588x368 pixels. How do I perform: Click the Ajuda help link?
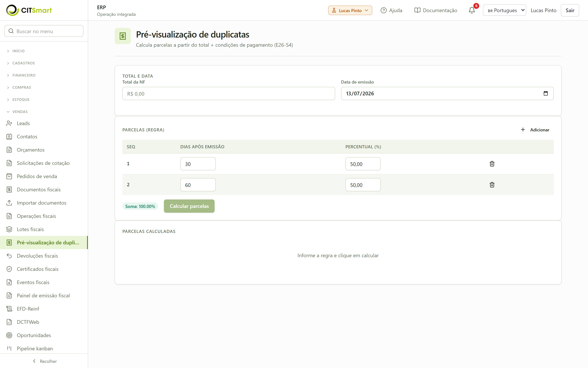(x=391, y=10)
